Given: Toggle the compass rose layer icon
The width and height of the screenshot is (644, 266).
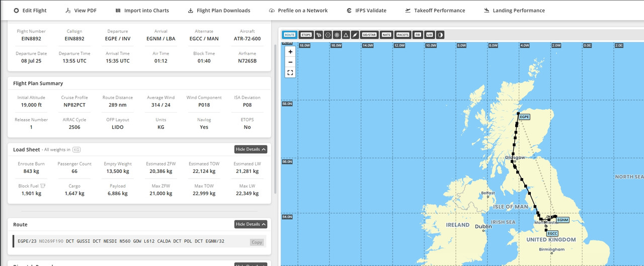Looking at the screenshot, I should 337,35.
